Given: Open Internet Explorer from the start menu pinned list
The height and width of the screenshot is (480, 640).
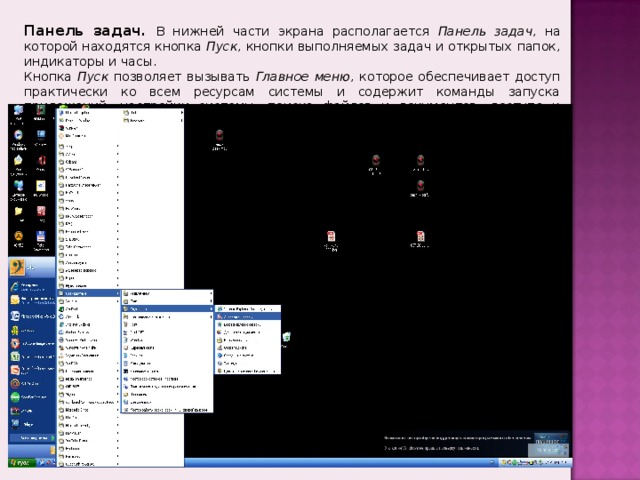Looking at the screenshot, I should (32, 287).
